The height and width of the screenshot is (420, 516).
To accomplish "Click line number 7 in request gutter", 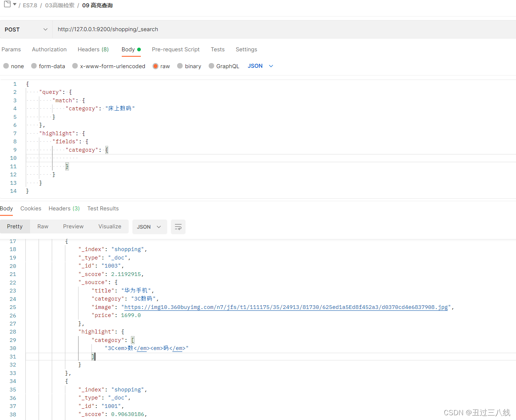I will tap(15, 133).
